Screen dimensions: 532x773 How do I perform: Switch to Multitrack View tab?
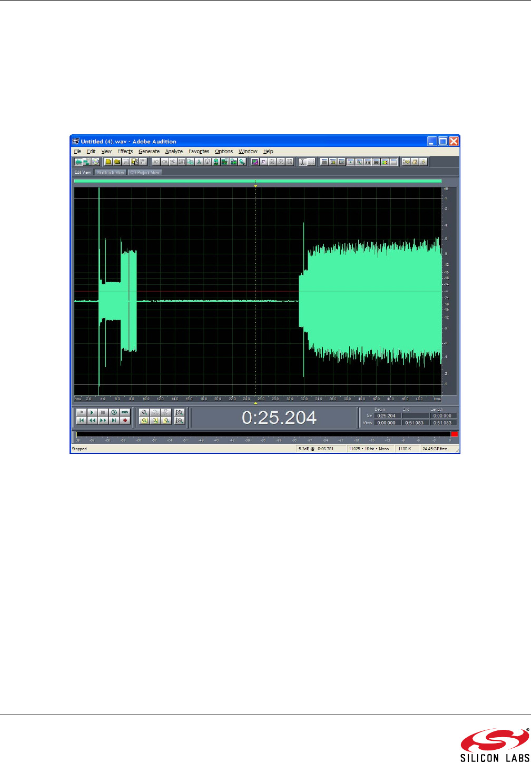click(x=111, y=172)
